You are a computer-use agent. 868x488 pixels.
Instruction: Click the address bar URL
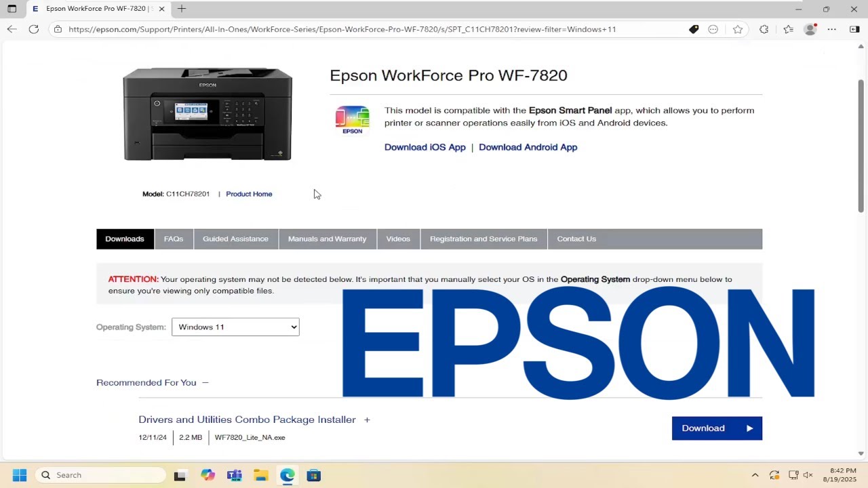[x=342, y=29]
